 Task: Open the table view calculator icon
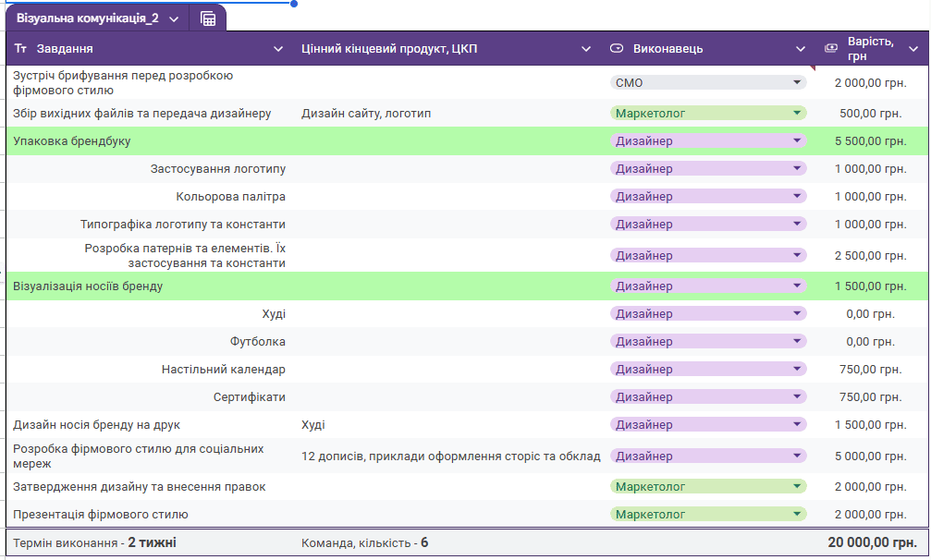(208, 18)
